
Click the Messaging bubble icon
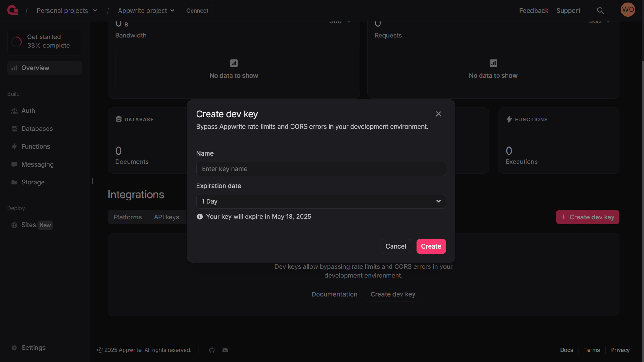point(14,164)
